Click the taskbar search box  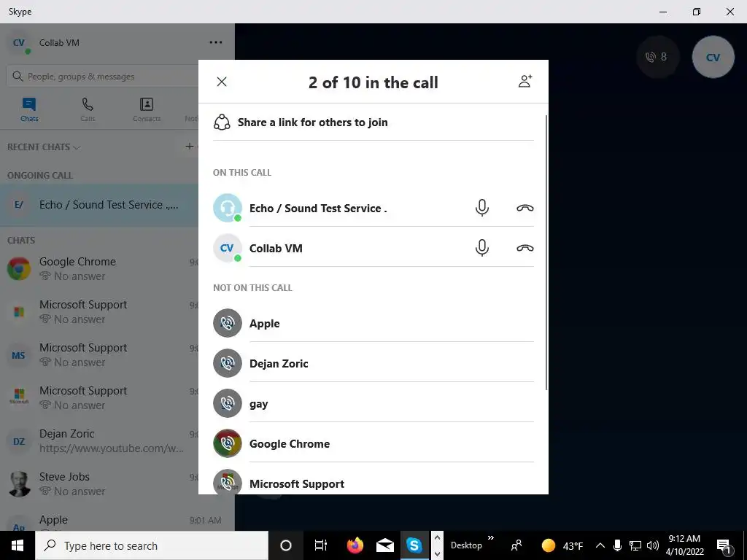tap(152, 545)
